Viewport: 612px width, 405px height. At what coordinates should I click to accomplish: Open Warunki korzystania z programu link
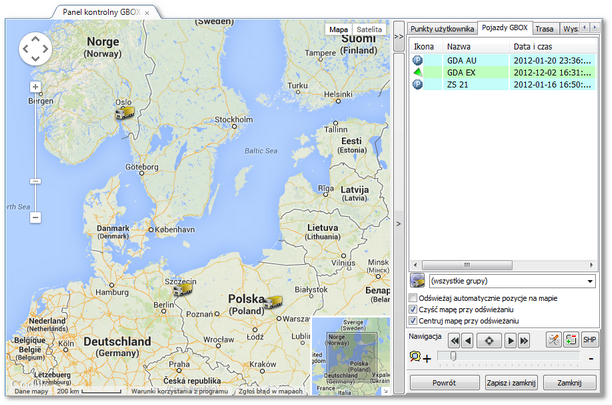180,391
